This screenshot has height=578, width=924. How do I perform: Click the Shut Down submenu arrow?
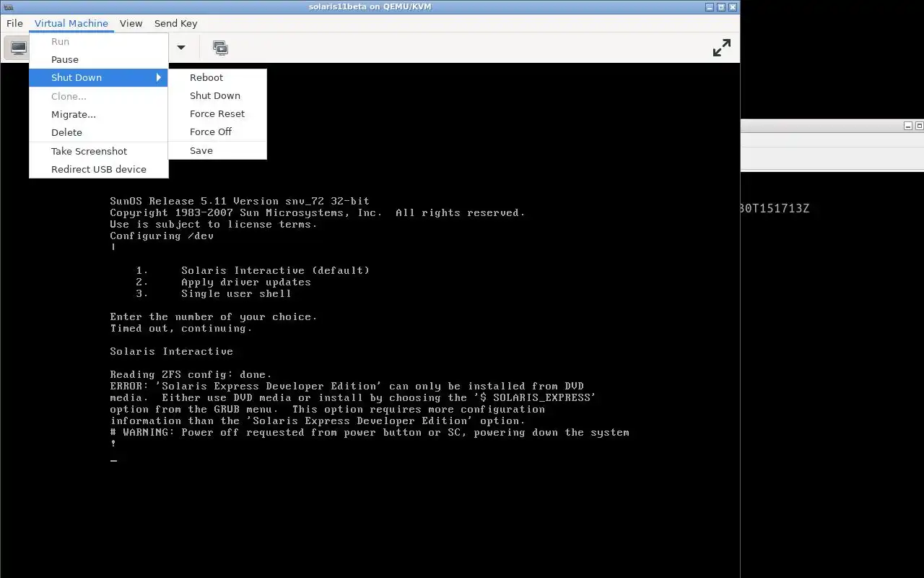159,77
